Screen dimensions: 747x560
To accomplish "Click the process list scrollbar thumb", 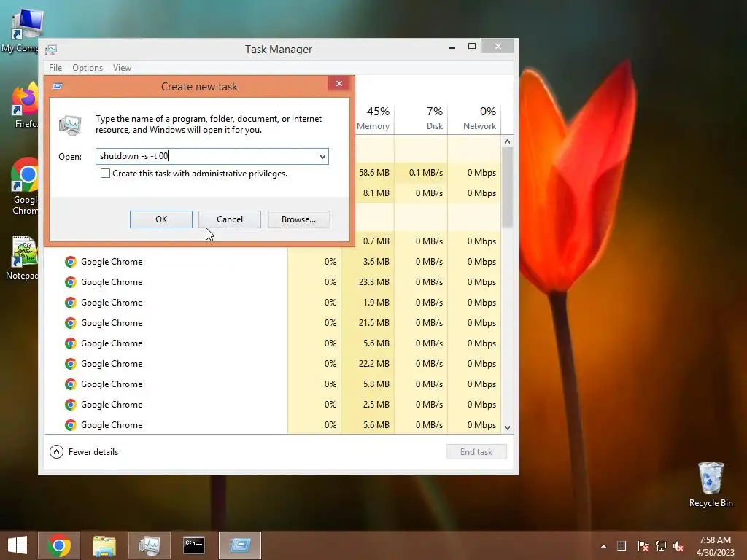I will tap(508, 187).
